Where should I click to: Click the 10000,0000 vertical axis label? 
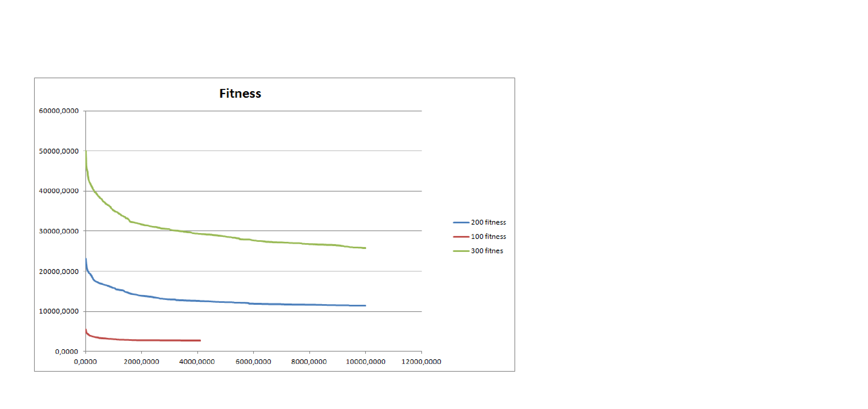pyautogui.click(x=59, y=311)
